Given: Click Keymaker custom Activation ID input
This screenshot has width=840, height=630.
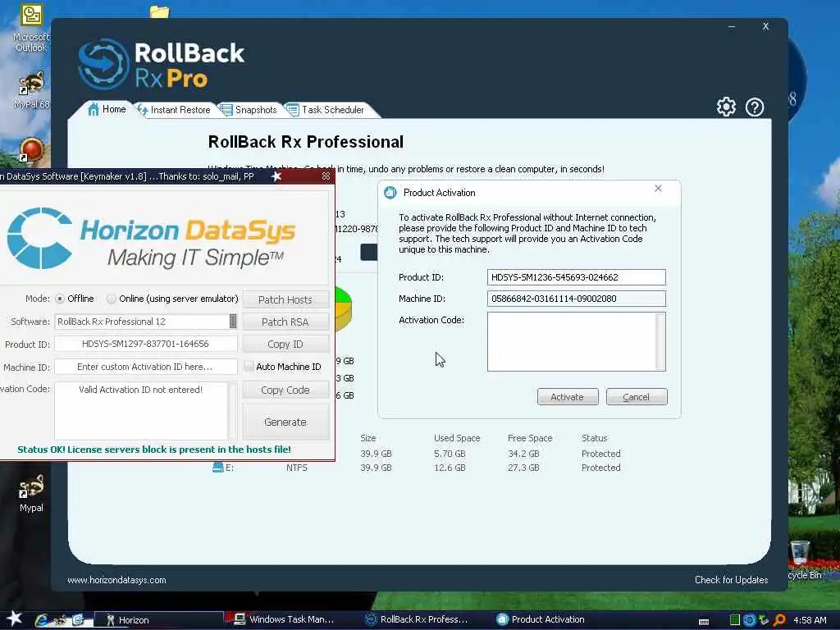Looking at the screenshot, I should (x=146, y=367).
